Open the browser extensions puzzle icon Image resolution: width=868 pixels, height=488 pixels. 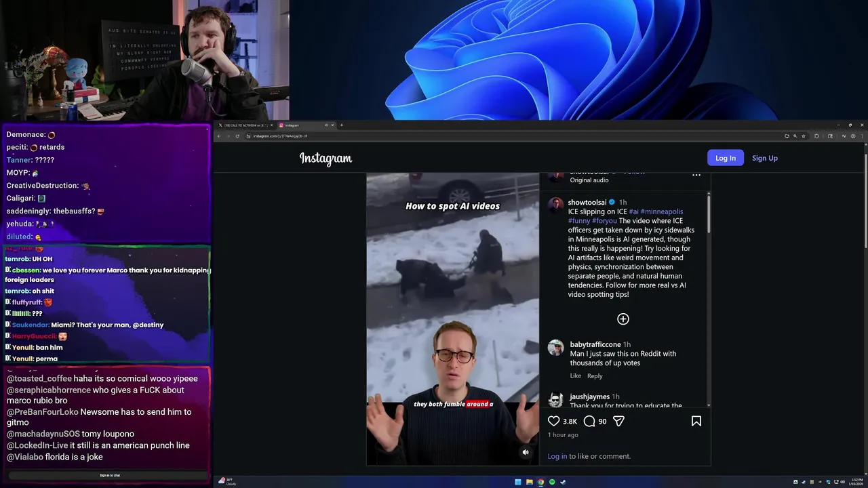[x=816, y=136]
